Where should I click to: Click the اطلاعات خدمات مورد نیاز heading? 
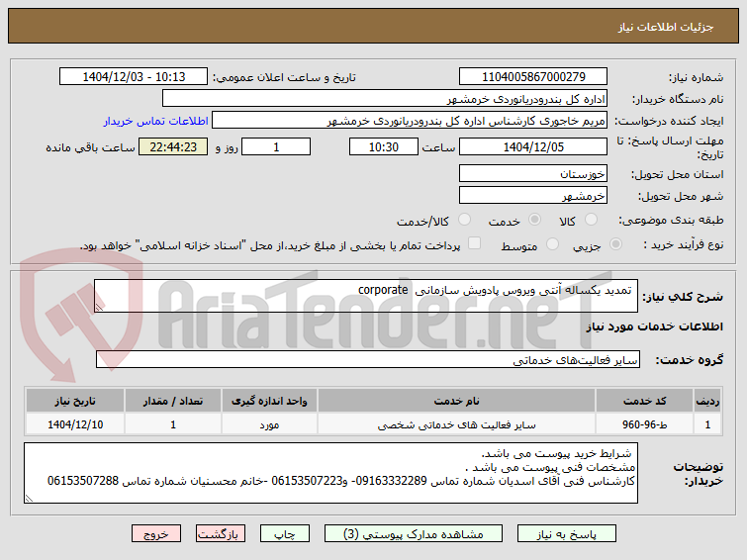[x=654, y=327]
